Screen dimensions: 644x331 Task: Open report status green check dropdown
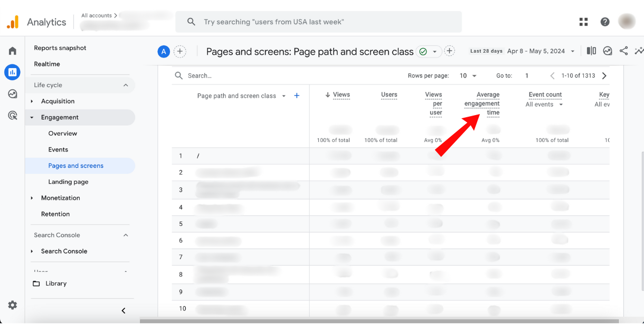(x=428, y=51)
